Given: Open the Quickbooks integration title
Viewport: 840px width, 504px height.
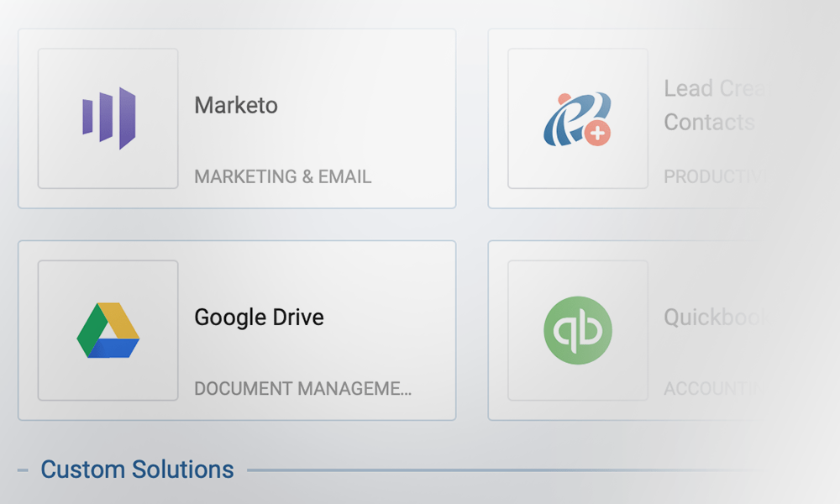Looking at the screenshot, I should 714,318.
